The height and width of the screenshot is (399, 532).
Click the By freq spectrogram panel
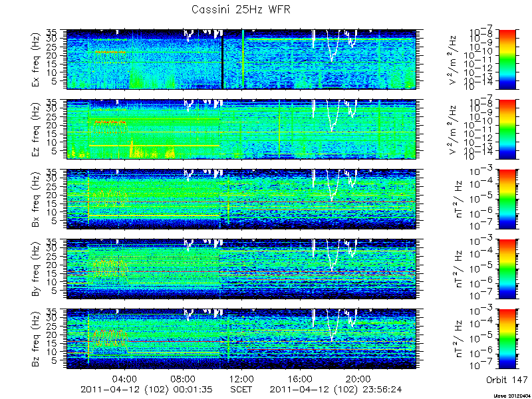[241, 269]
